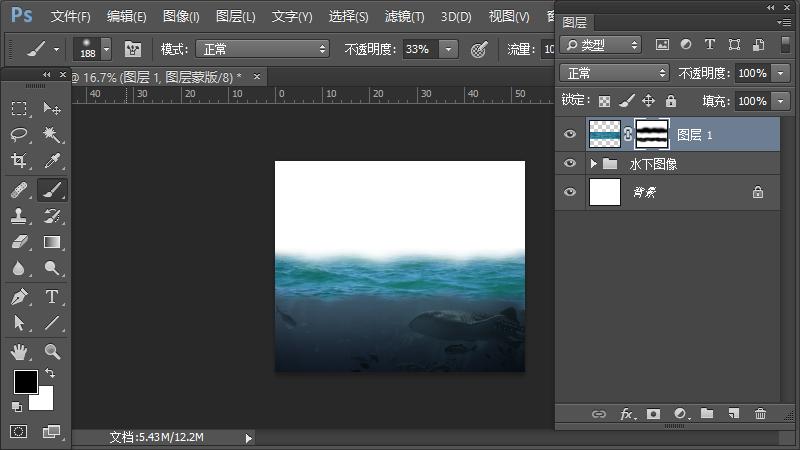Delete the selected layer
Screen dimensions: 800x450
[760, 413]
